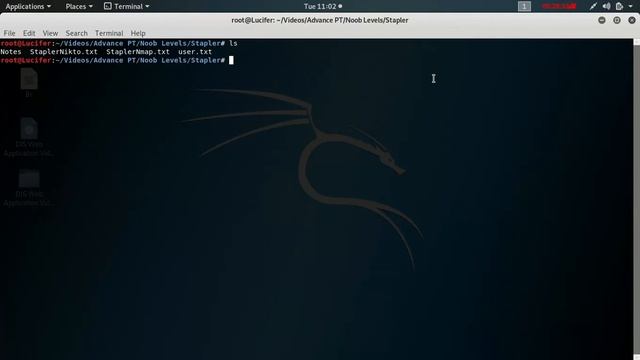Click the ls command text
The image size is (640, 360).
pyautogui.click(x=233, y=43)
